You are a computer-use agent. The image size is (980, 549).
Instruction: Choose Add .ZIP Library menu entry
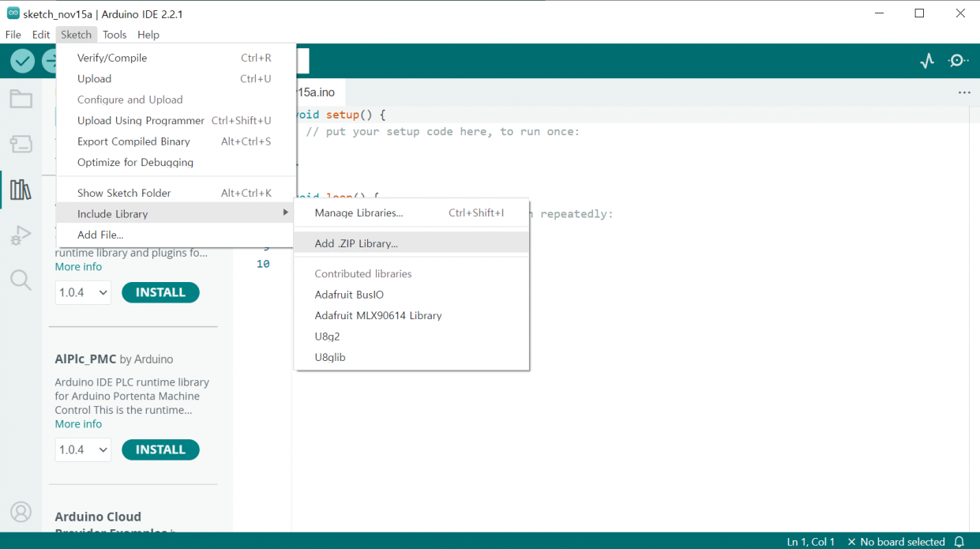356,243
